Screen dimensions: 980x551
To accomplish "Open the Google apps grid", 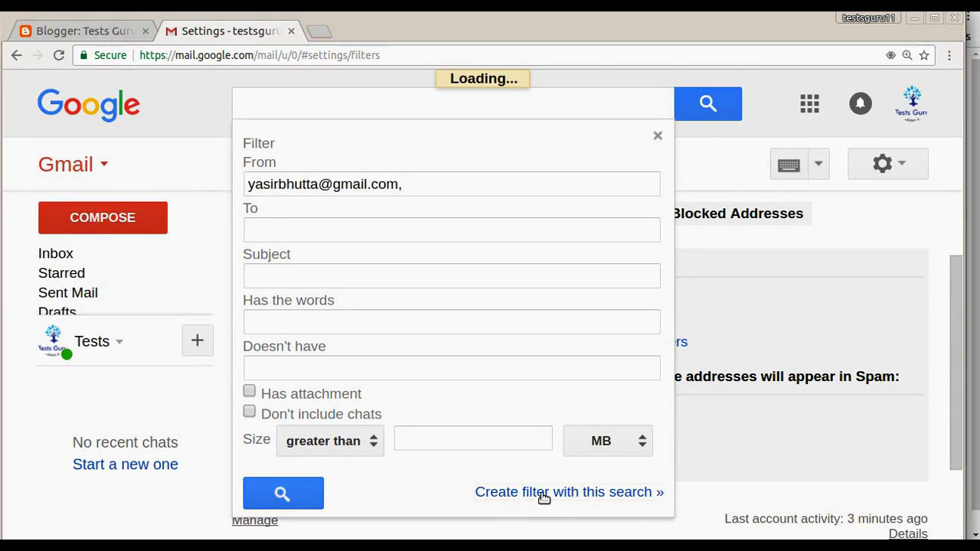I will point(810,103).
